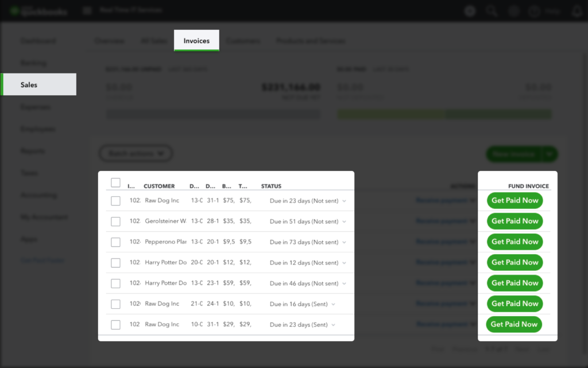This screenshot has width=588, height=368.
Task: Click the gray unpaid amount progress bar
Action: [x=214, y=114]
